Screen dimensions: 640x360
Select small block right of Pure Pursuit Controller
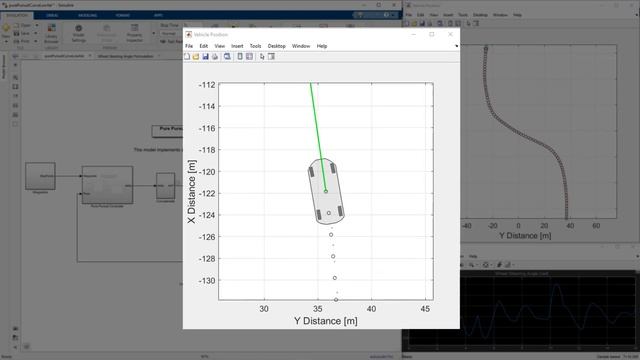(165, 186)
